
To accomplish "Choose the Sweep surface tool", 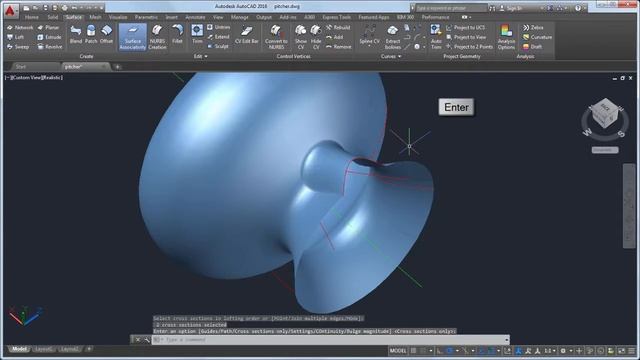I will tap(18, 47).
